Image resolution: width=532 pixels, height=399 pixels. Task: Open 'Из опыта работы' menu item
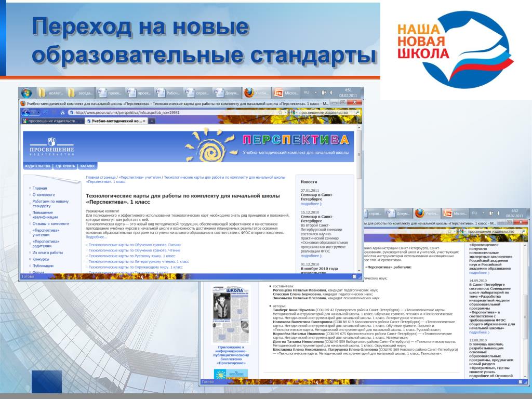[x=47, y=252]
